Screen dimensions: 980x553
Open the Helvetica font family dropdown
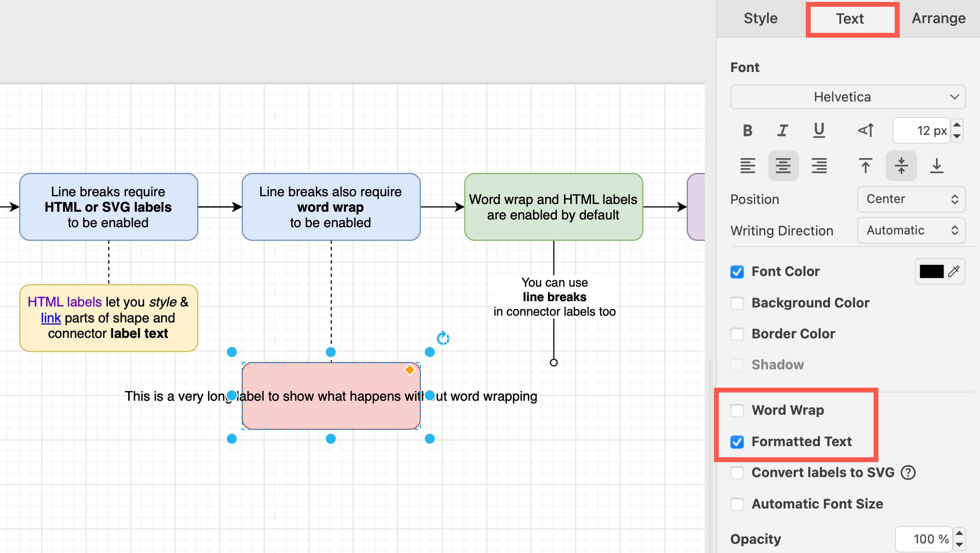[x=848, y=97]
